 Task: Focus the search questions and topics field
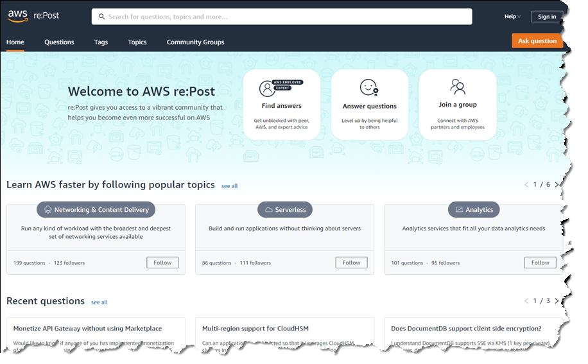click(282, 17)
